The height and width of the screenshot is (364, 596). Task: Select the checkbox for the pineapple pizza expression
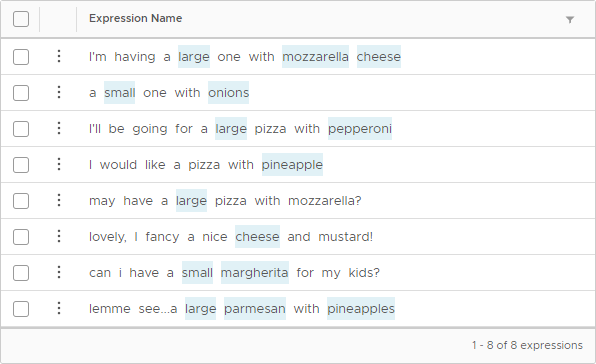coord(21,165)
